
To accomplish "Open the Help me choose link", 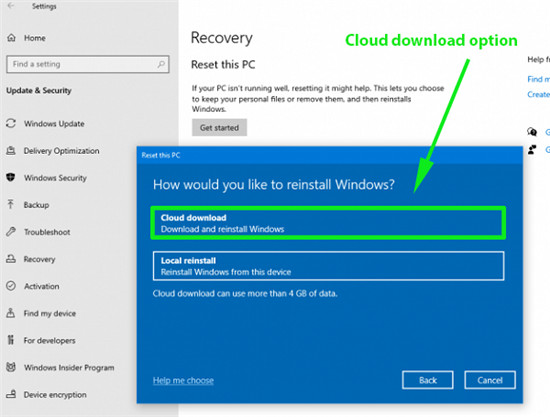I will coord(183,381).
